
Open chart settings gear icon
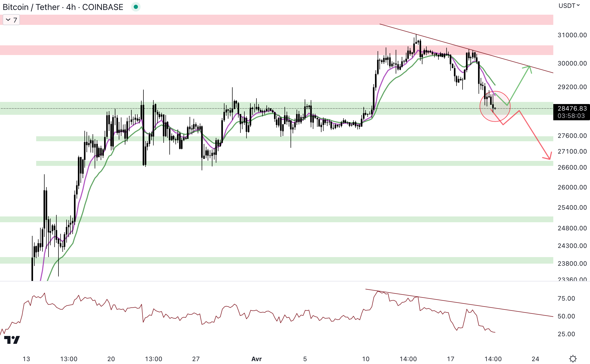[573, 358]
